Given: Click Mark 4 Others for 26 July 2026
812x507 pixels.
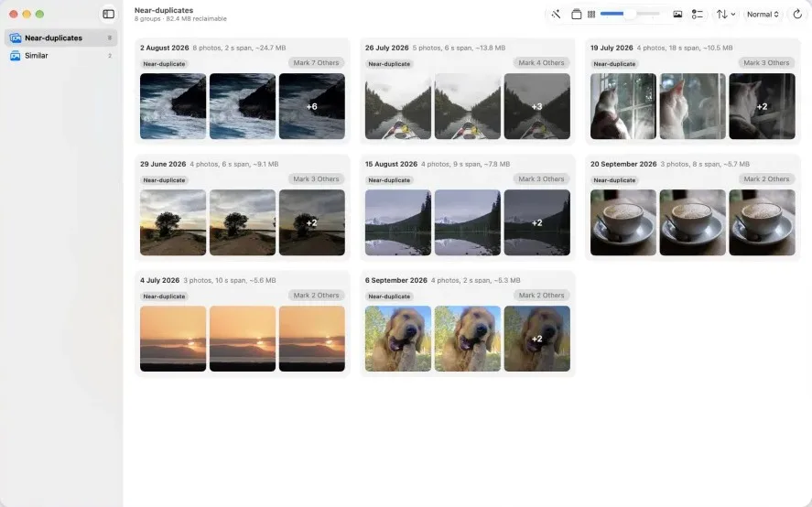Looking at the screenshot, I should pos(541,62).
